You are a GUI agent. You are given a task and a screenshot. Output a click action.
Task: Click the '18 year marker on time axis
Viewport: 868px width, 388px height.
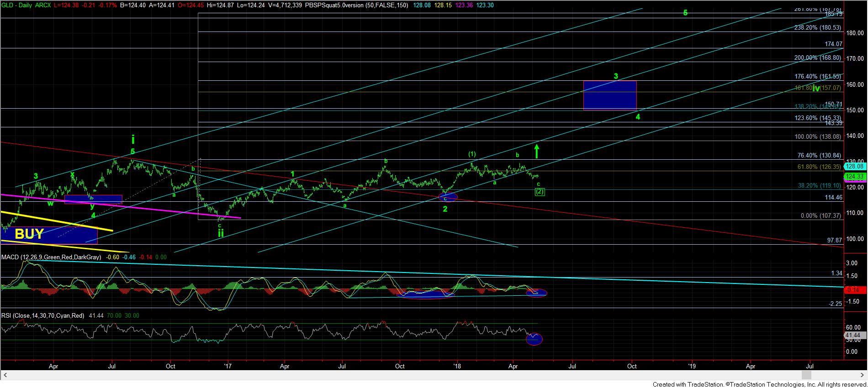point(456,366)
